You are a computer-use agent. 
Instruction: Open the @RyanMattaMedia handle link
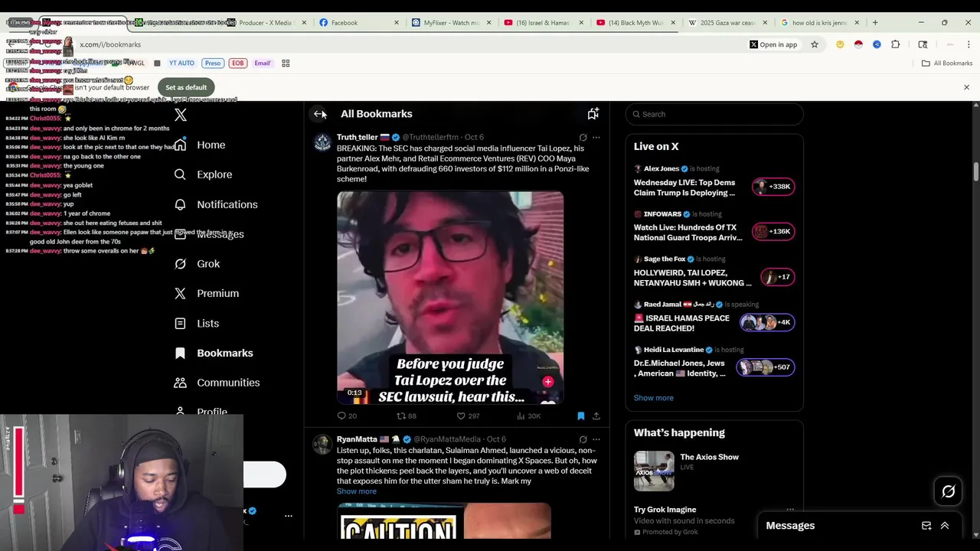point(449,439)
